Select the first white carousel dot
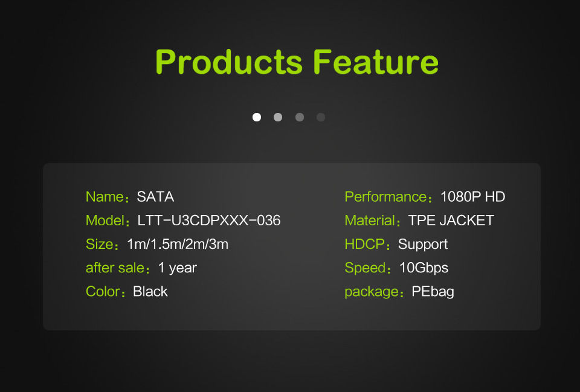Screen dimensions: 580x392 tap(257, 117)
